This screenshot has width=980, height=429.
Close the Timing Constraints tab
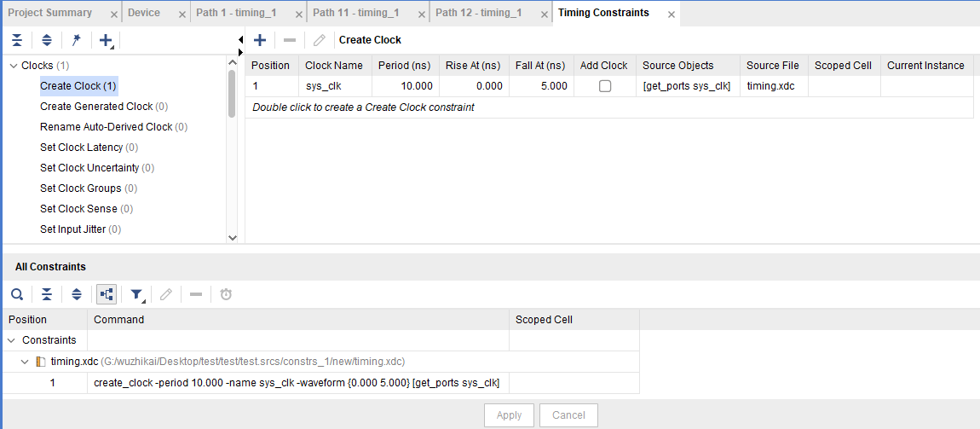672,14
